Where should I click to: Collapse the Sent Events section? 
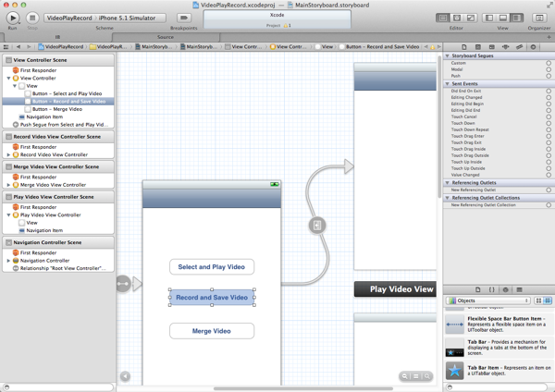tap(449, 84)
